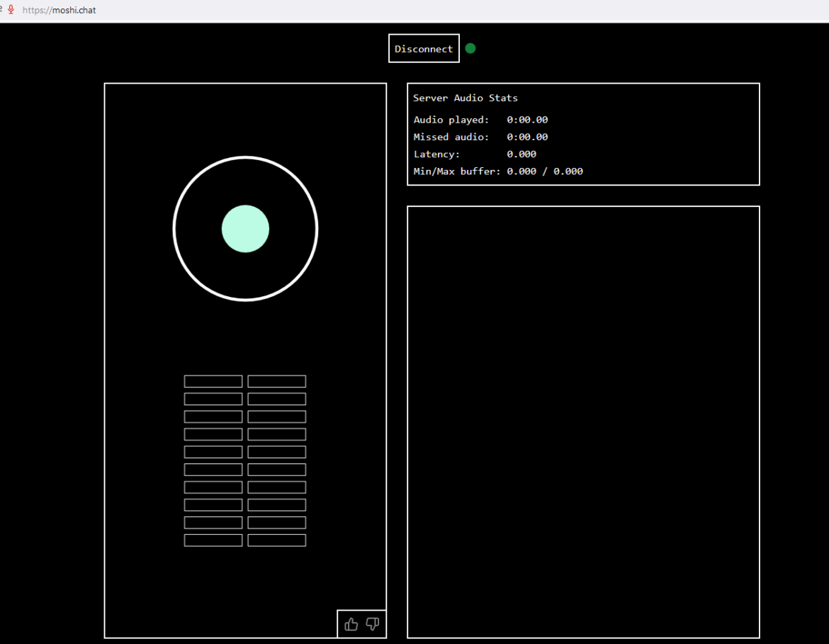Give a thumbs down rating
829x644 pixels.
(373, 624)
